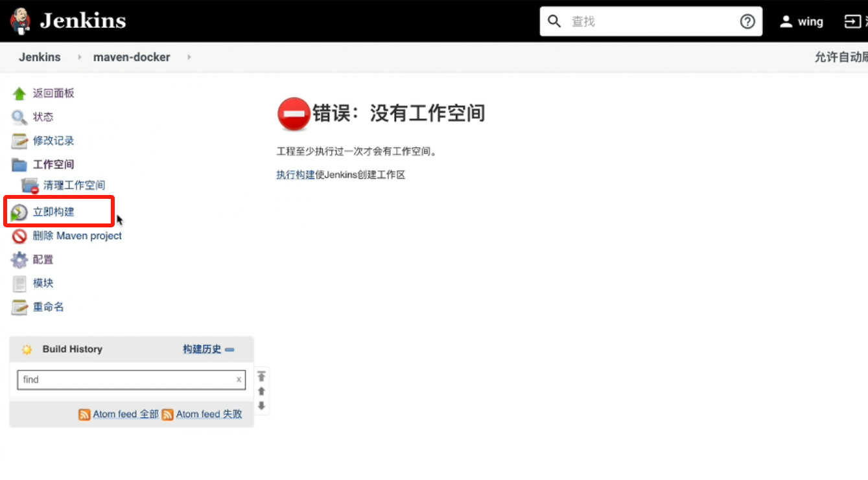Clear the find field with x
This screenshot has height=480, width=868.
pos(239,380)
